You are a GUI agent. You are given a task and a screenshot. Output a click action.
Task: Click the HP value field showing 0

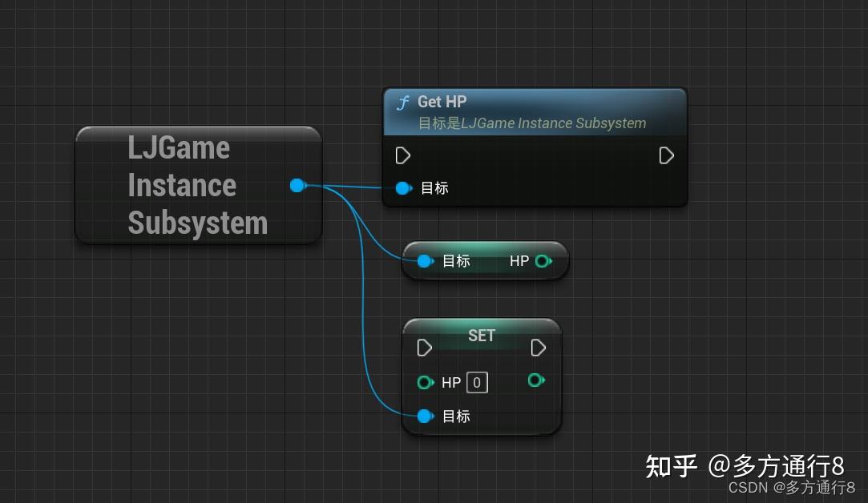tap(476, 382)
